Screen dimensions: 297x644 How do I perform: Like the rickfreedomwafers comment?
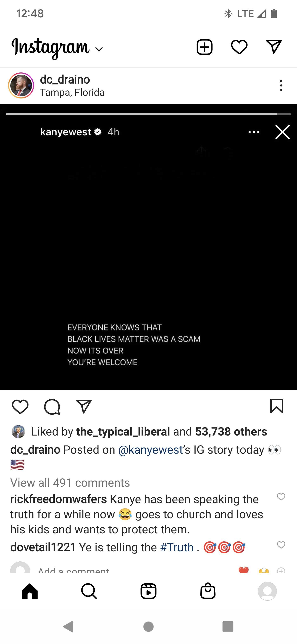(x=281, y=497)
